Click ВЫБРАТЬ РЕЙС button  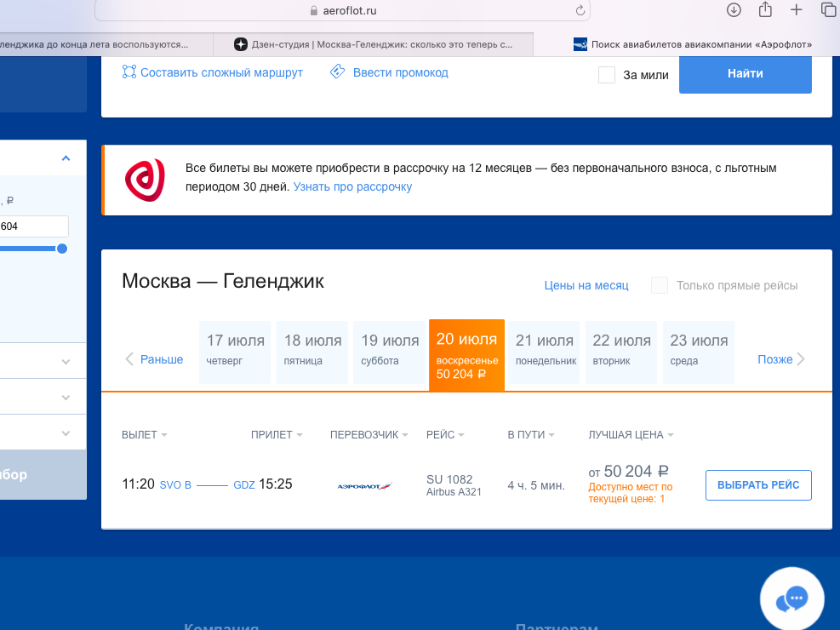[758, 484]
